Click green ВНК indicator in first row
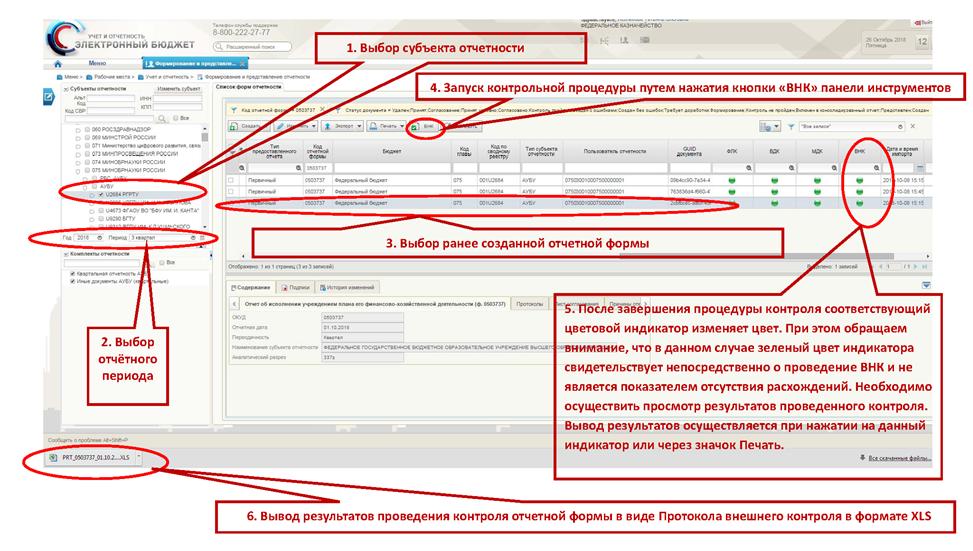 tap(858, 179)
